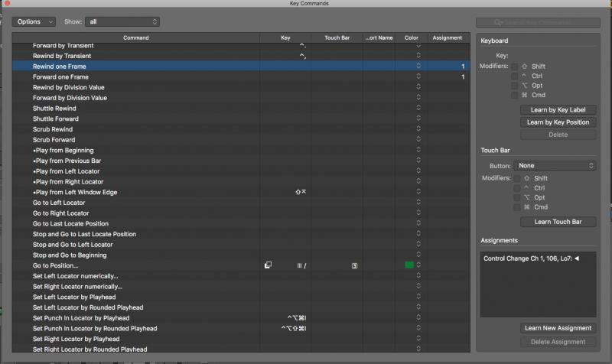Select the Play from Left Window Edge command
Viewport: 612px width, 364px height.
pos(241,193)
